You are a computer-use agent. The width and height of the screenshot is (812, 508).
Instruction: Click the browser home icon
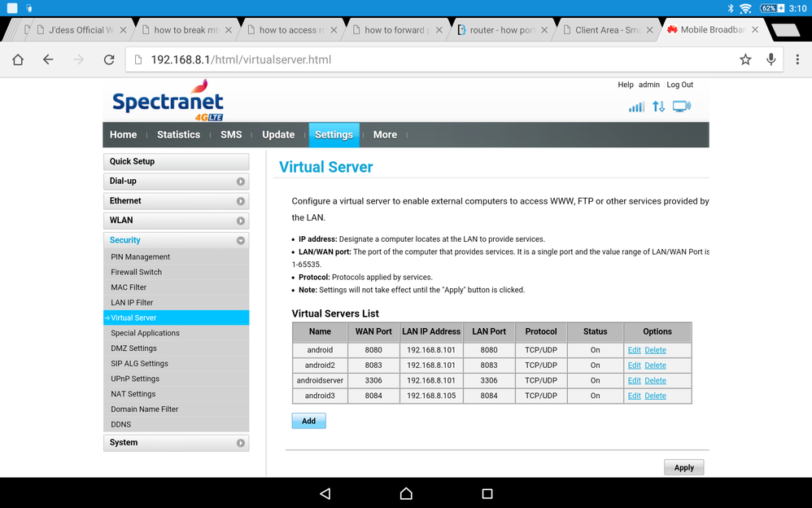click(x=18, y=59)
